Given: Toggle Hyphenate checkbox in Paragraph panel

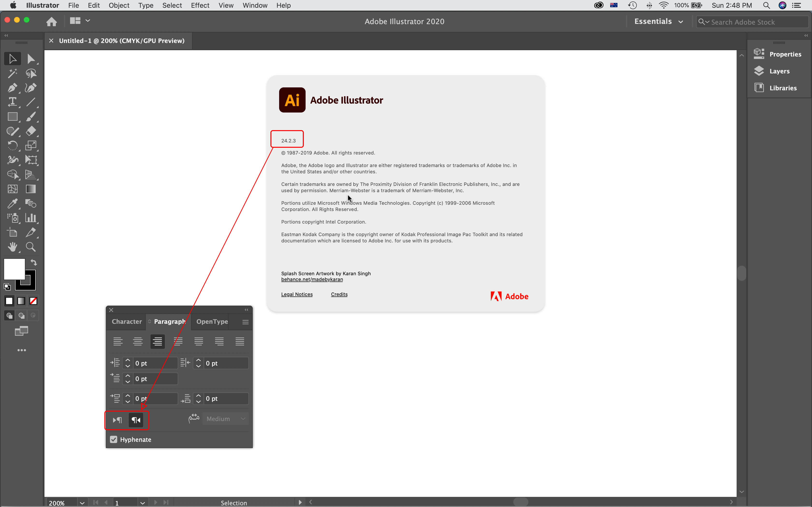Looking at the screenshot, I should tap(113, 439).
